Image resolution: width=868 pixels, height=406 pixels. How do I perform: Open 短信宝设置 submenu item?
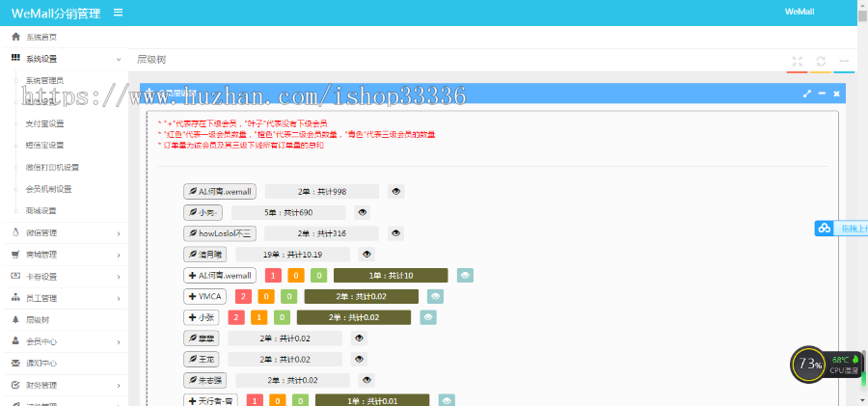click(44, 145)
